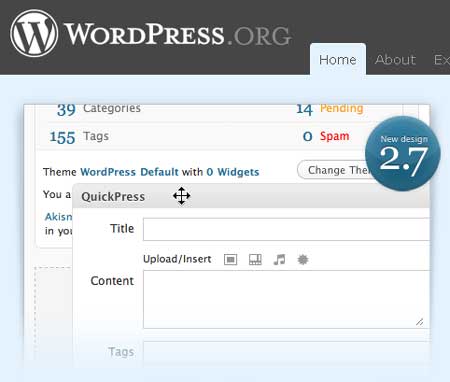Click the Upload/Insert label
This screenshot has width=450, height=382.
[x=177, y=259]
